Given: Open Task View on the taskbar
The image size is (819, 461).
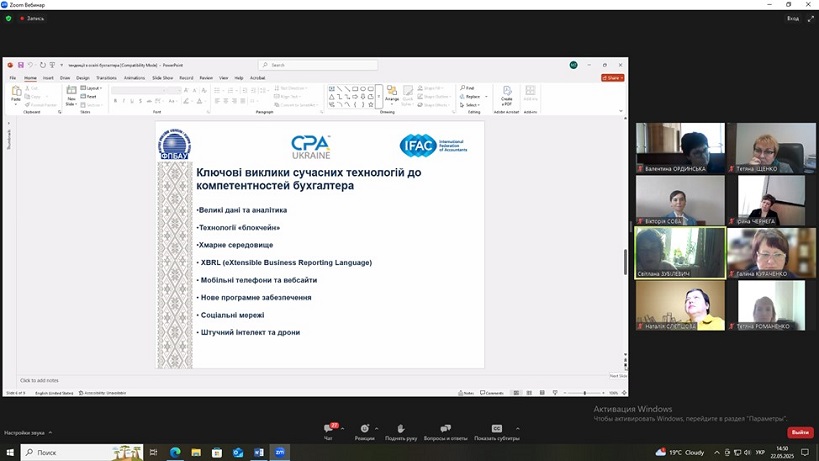Looking at the screenshot, I should coord(154,452).
